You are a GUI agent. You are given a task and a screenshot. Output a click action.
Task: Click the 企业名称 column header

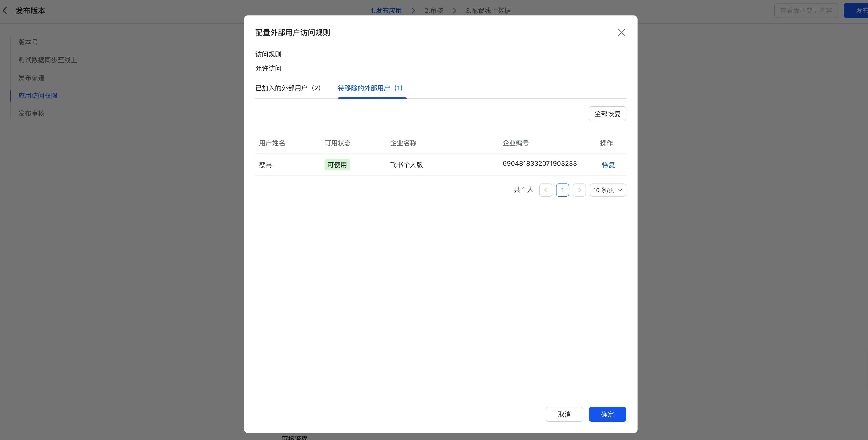[403, 143]
